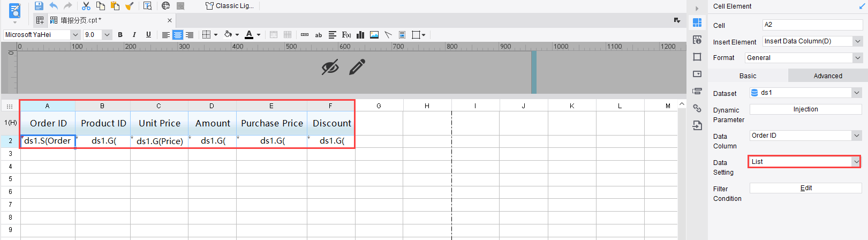Open the Classic Light theme selector
Image resolution: width=868 pixels, height=240 pixels.
(230, 6)
